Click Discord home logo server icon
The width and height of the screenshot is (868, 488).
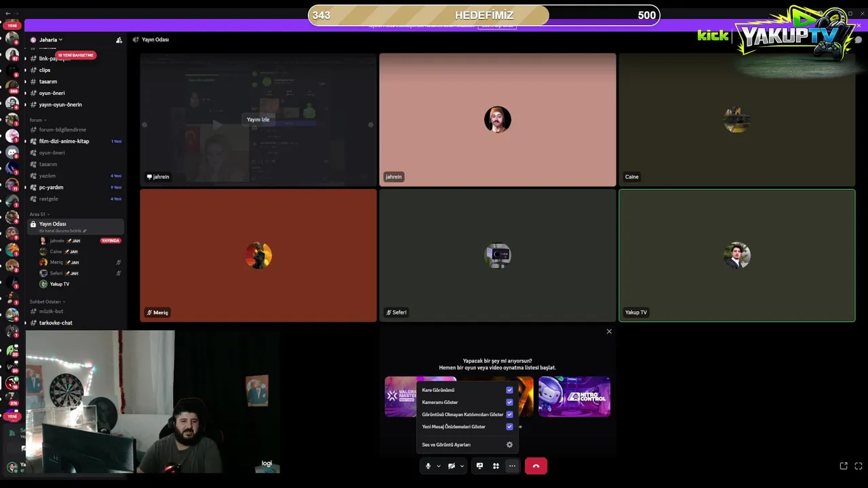click(x=12, y=152)
